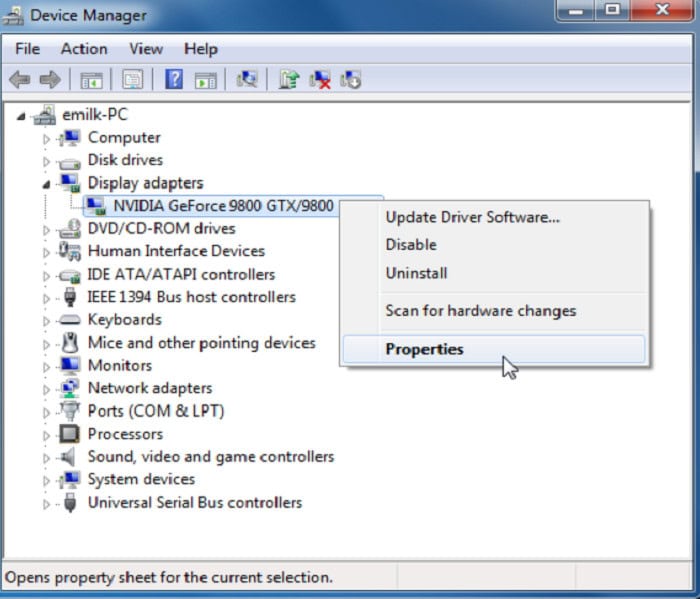Click the action pane toggle toolbar icon
Viewport: 700px width, 599px height.
click(206, 80)
